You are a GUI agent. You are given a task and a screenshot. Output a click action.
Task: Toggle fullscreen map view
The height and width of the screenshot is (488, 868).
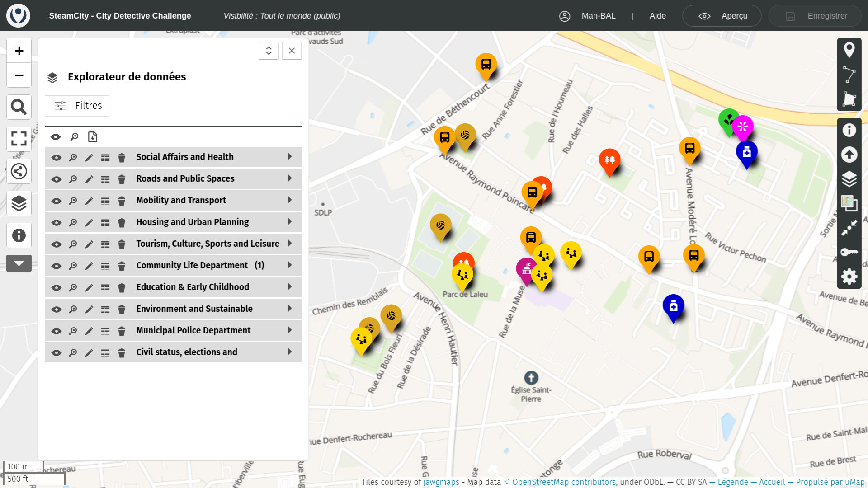19,139
